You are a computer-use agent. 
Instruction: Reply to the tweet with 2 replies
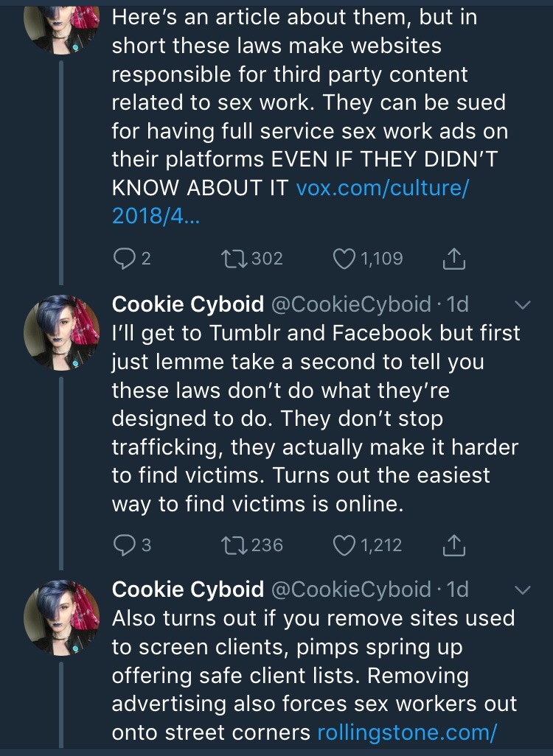tap(123, 258)
